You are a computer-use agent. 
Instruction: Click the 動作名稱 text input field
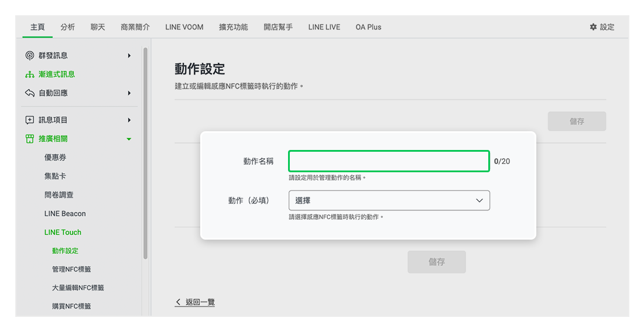389,161
